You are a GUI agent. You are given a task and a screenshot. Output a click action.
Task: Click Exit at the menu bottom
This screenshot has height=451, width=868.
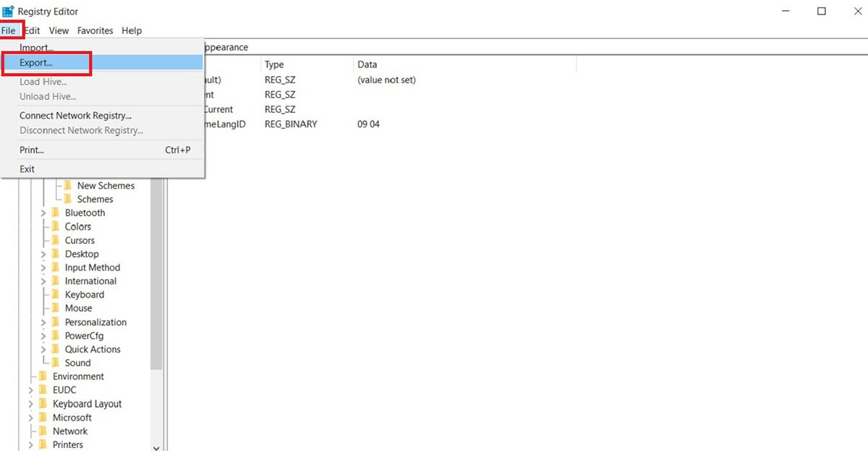coord(27,168)
